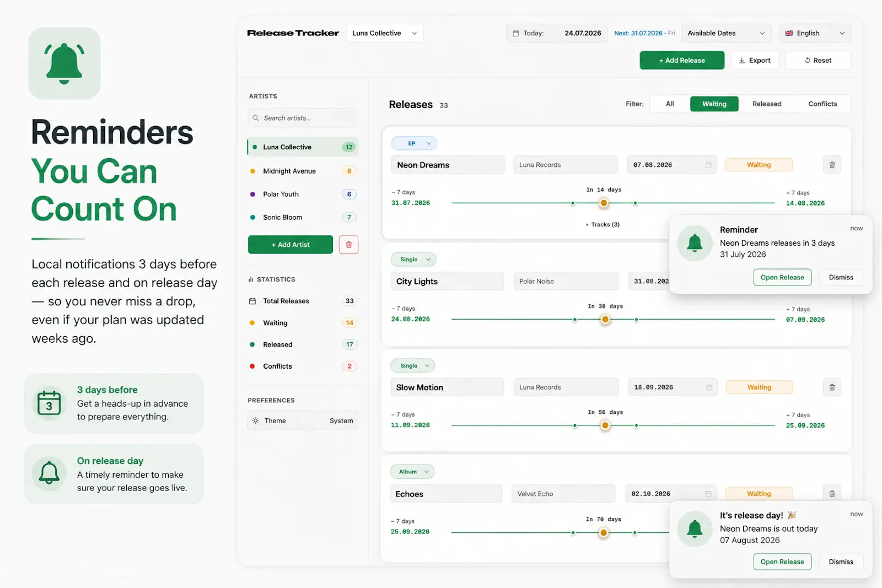Viewport: 882px width, 588px height.
Task: Delete the Neon Dreams release via trash icon
Action: [832, 165]
